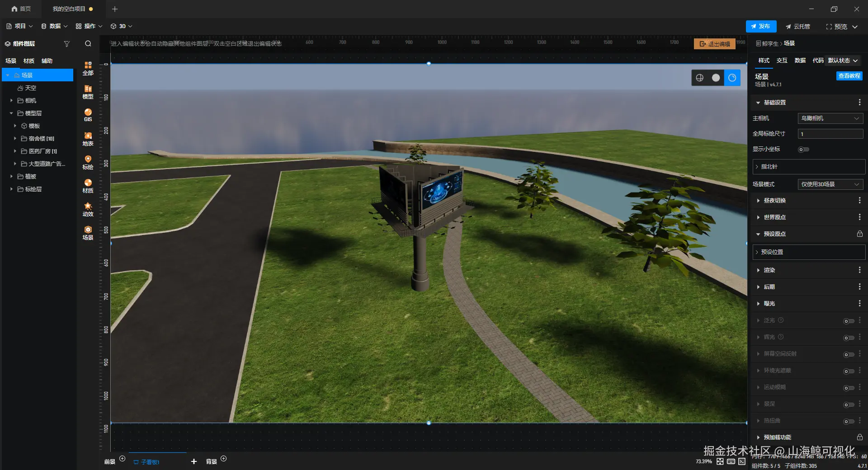Image resolution: width=868 pixels, height=470 pixels.
Task: Click the 云托管 cloud hosting button
Action: [798, 27]
